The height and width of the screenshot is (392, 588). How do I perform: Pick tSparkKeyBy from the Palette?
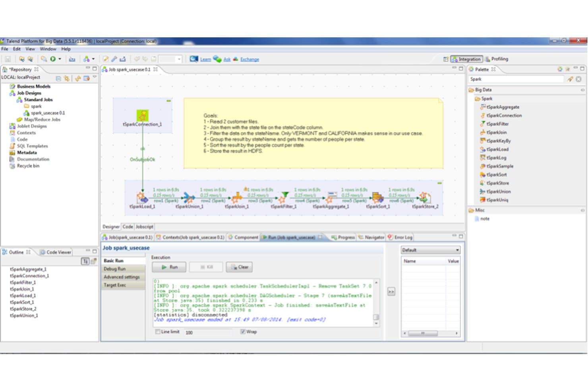click(495, 141)
